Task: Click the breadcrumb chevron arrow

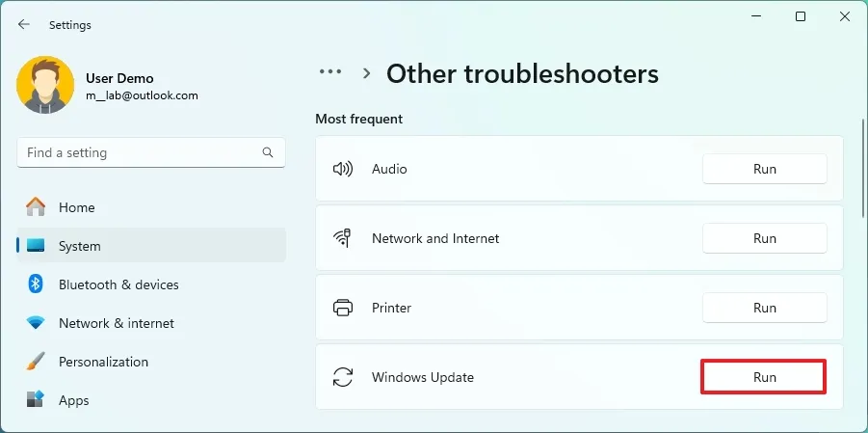Action: pos(366,73)
